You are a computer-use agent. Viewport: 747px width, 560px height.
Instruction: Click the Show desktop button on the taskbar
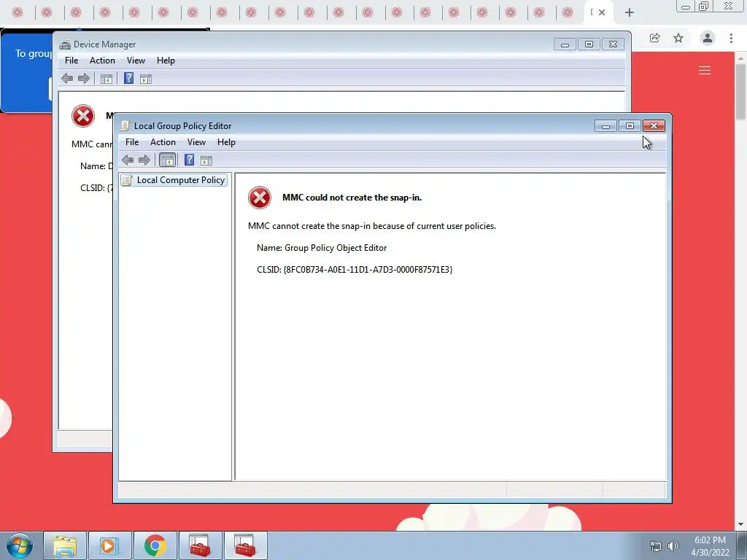(742, 545)
